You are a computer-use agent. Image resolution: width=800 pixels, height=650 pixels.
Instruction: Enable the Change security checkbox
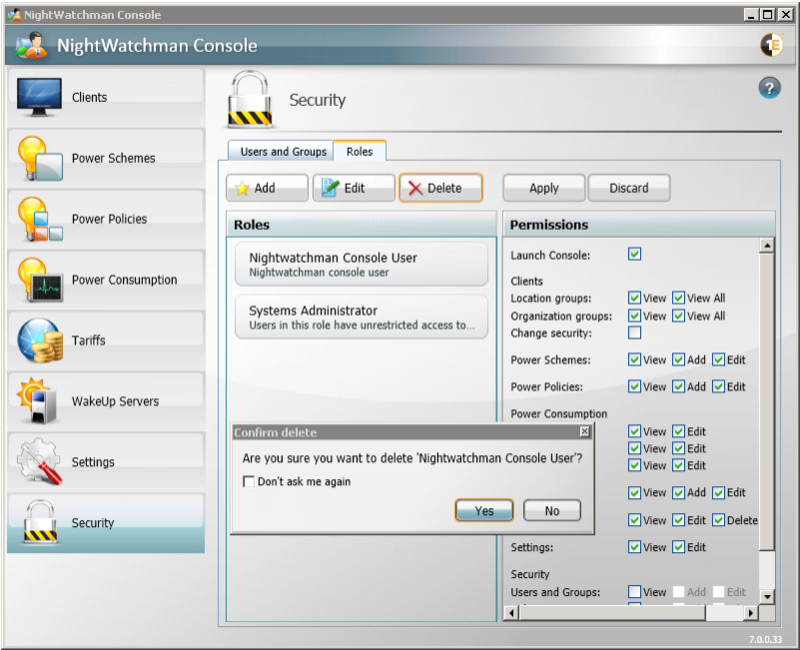pos(635,333)
